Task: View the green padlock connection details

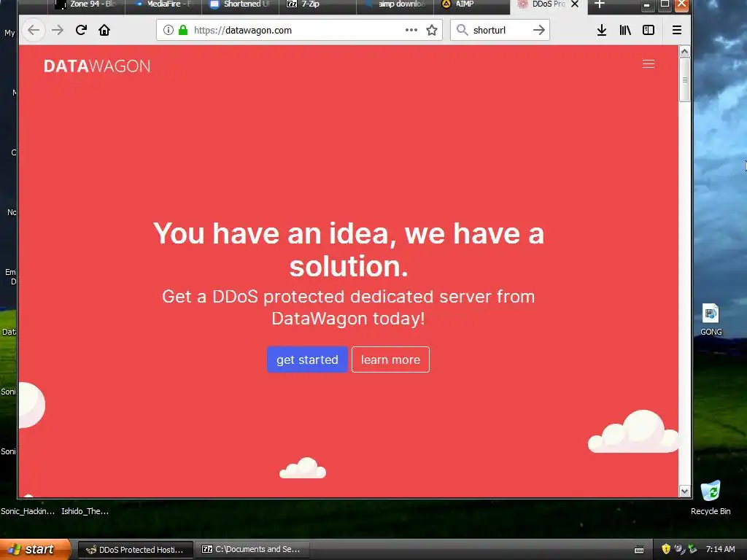Action: (x=183, y=31)
